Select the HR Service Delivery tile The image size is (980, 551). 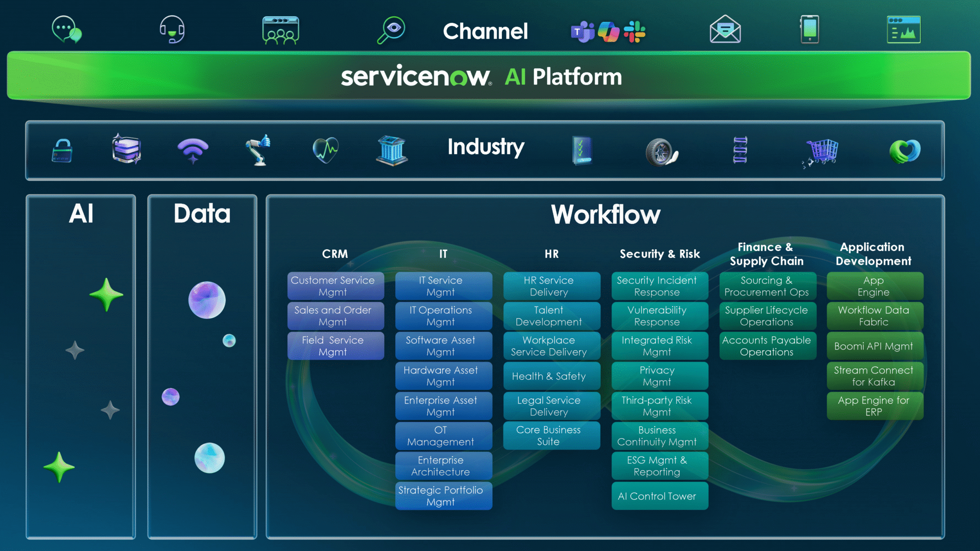[551, 286]
